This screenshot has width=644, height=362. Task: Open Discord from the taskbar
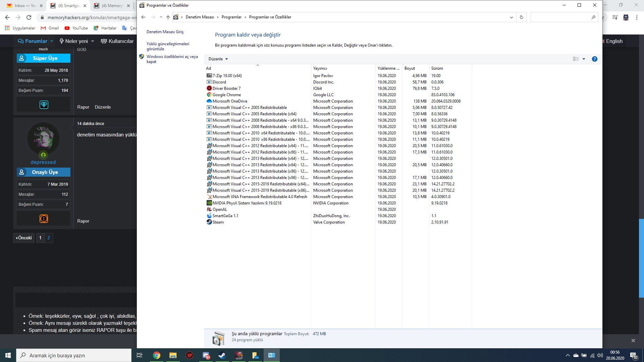click(x=206, y=355)
